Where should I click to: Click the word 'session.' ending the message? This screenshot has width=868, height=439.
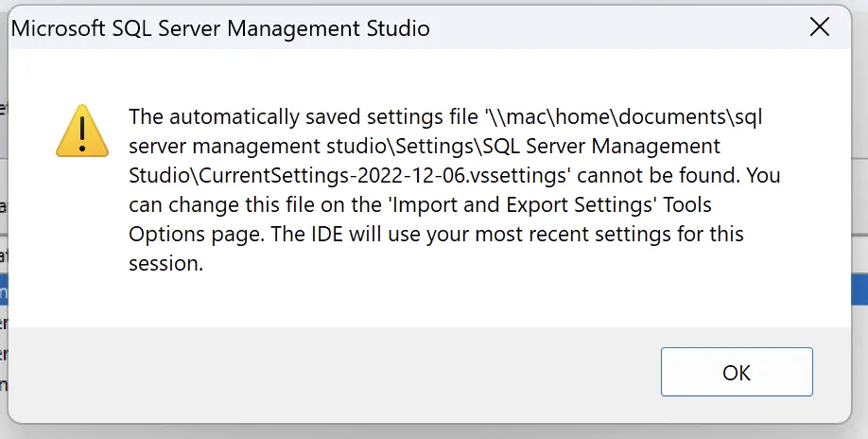(x=166, y=264)
